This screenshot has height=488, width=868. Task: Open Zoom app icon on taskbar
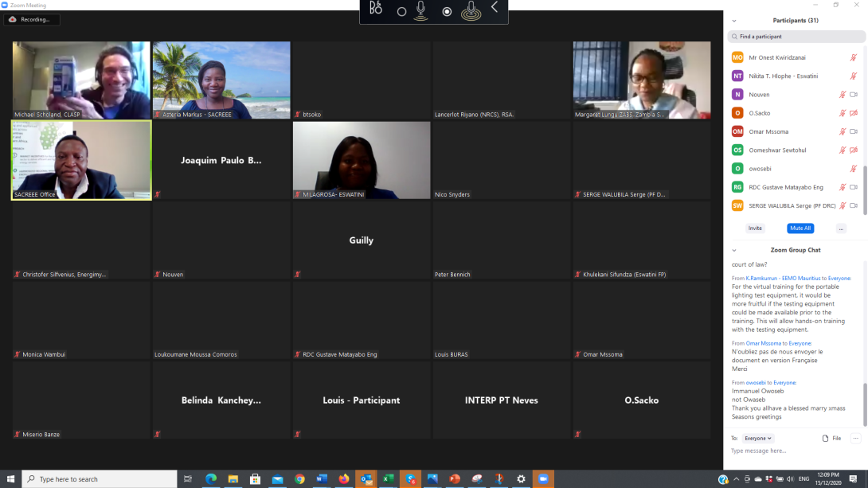543,479
